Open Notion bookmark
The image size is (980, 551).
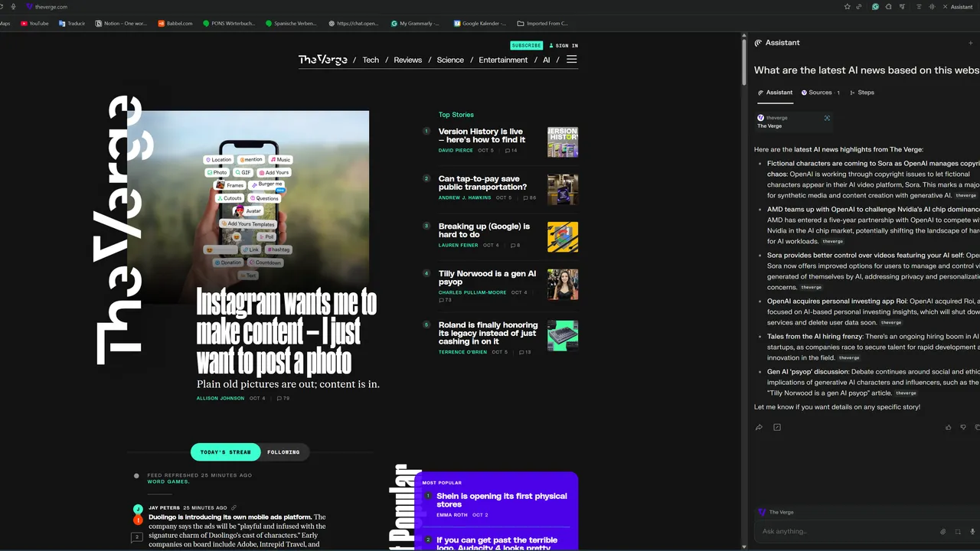click(121, 23)
